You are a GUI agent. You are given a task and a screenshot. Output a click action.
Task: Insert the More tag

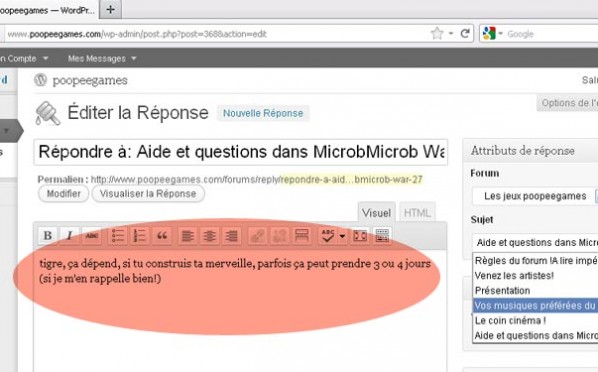pos(301,236)
